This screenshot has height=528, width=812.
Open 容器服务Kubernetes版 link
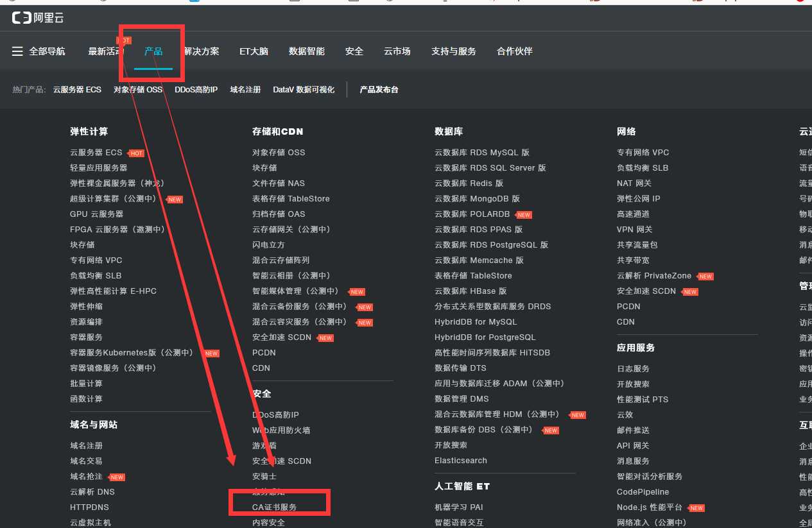click(132, 353)
